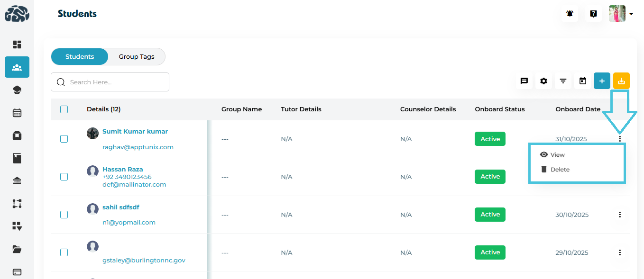Check the box for Sumit Kumar kumar
Screen dimensions: 644x279
[64, 139]
